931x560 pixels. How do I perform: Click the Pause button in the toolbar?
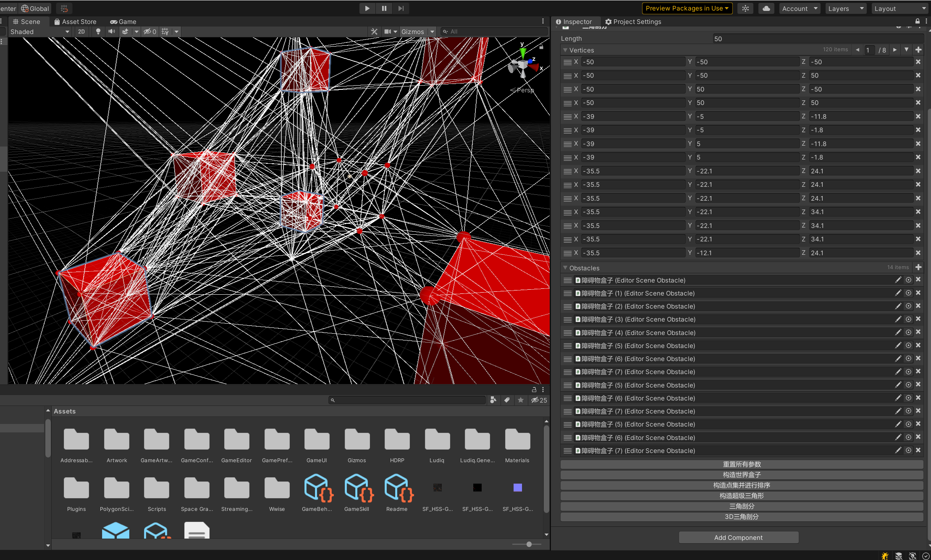tap(383, 8)
